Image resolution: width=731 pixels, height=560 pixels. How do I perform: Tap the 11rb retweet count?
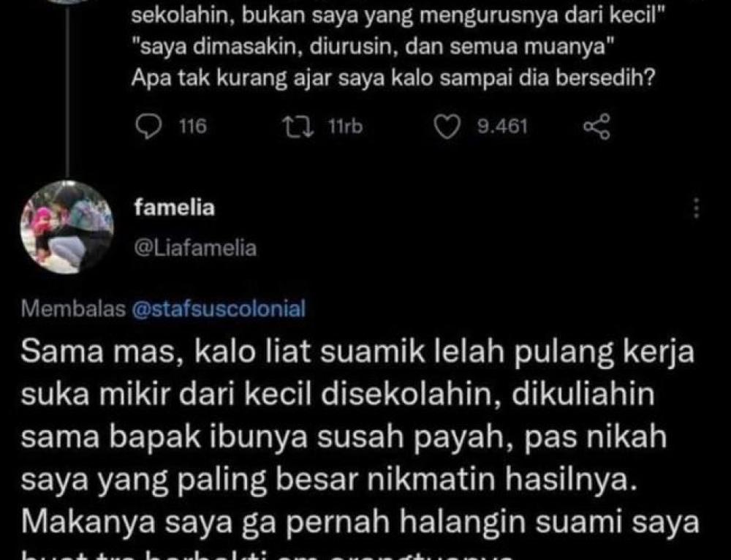(345, 126)
